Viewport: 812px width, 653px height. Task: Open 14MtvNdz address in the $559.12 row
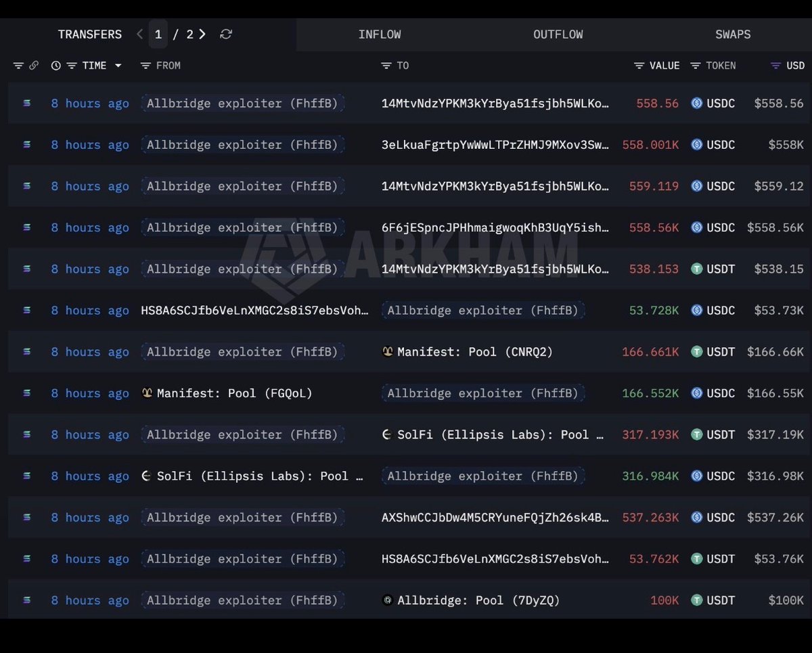click(495, 186)
